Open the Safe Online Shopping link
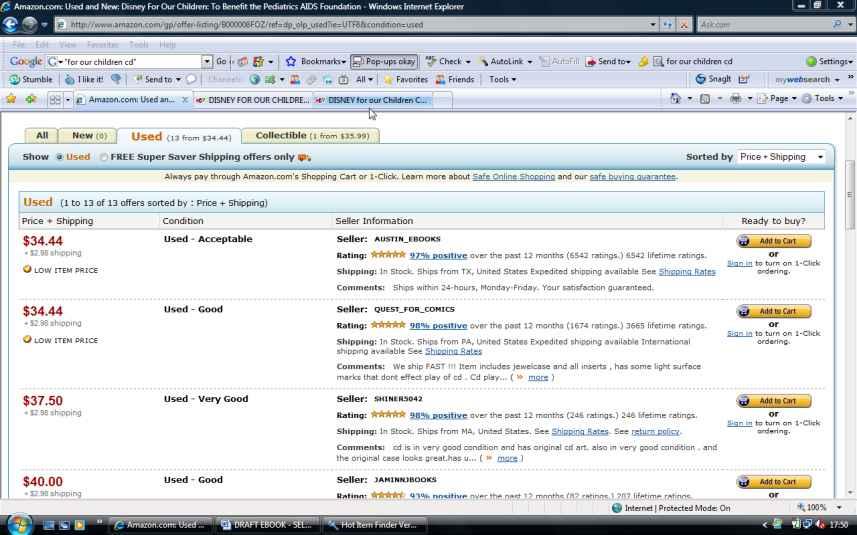Image resolution: width=857 pixels, height=535 pixels. pos(513,177)
